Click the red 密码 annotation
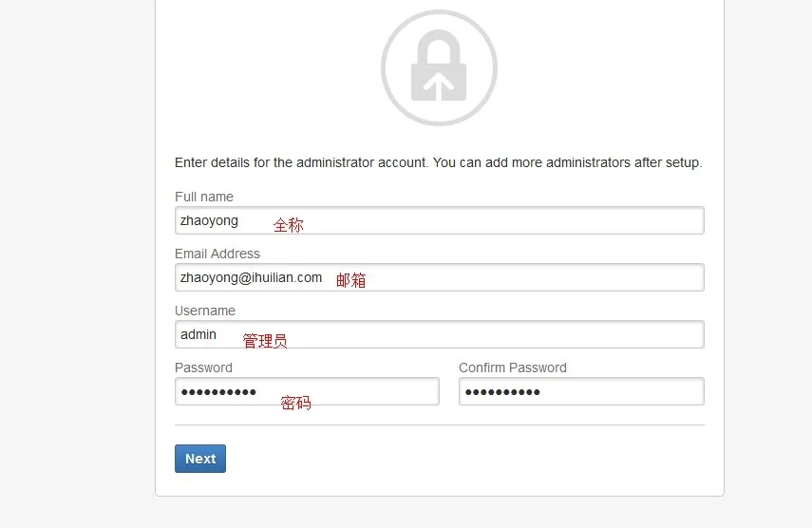The image size is (812, 528). (295, 403)
